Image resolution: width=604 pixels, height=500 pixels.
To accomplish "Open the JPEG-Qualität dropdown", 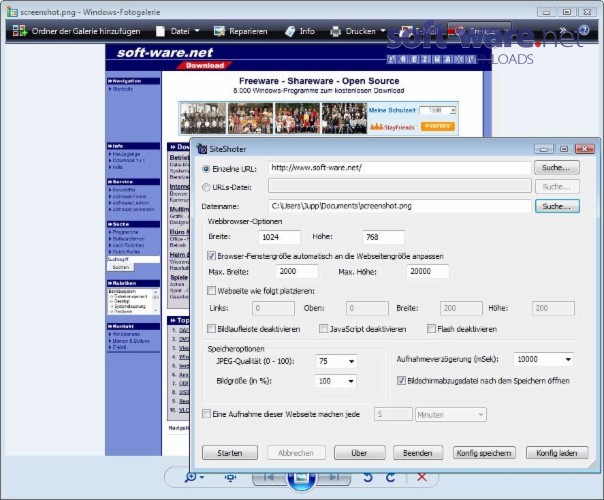I will (x=336, y=361).
